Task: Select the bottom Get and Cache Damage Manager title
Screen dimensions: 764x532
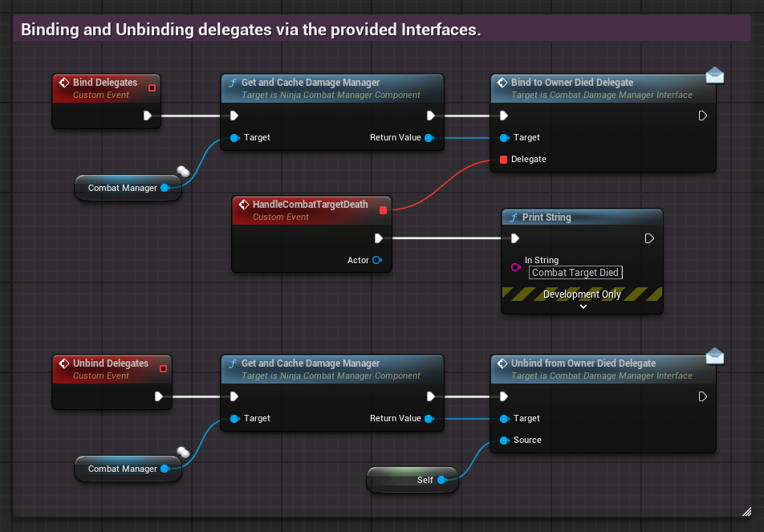Action: [311, 363]
